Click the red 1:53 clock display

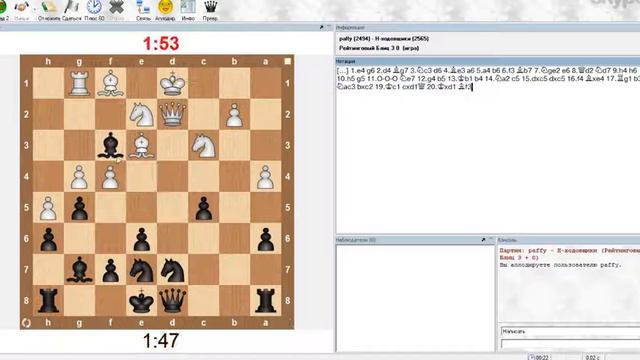coord(161,43)
